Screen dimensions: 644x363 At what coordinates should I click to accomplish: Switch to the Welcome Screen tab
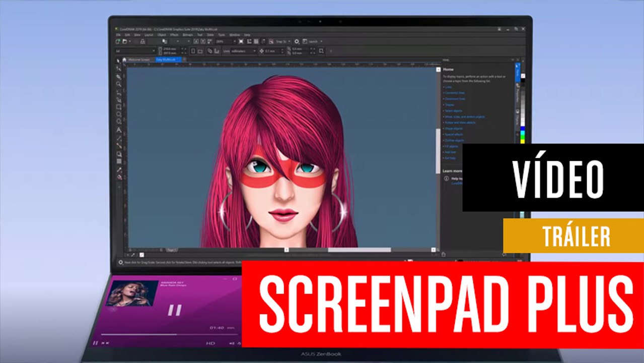click(138, 60)
